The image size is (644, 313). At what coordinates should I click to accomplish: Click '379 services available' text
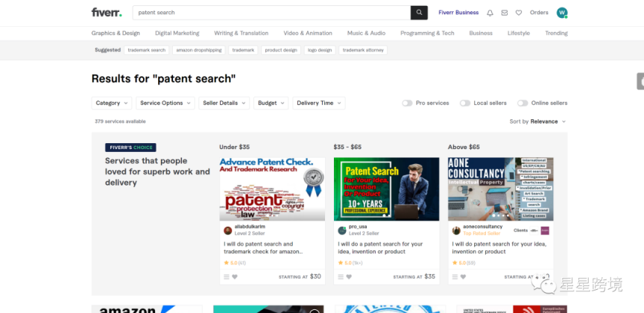pos(120,121)
